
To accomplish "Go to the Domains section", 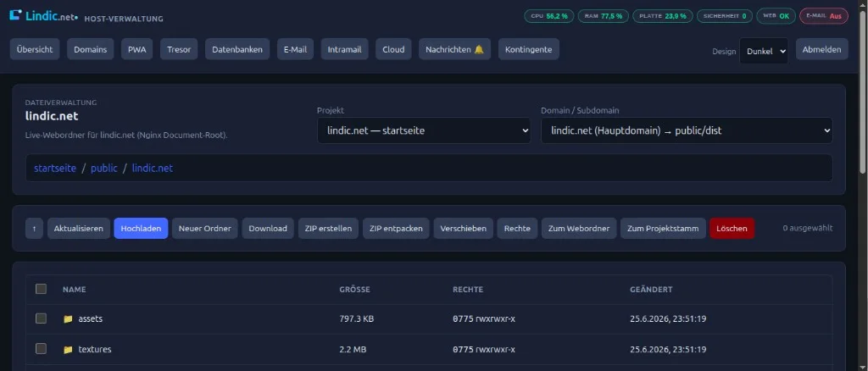I will click(x=90, y=49).
